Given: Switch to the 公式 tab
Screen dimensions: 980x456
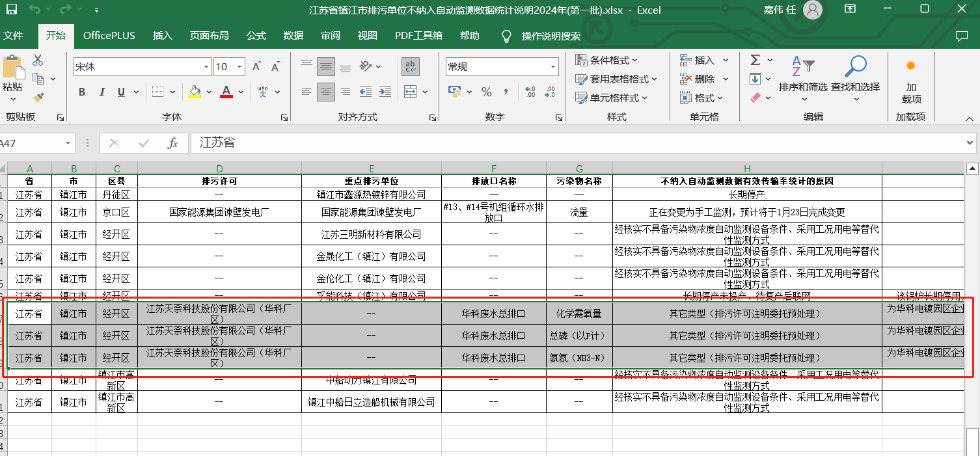Looking at the screenshot, I should click(x=256, y=36).
